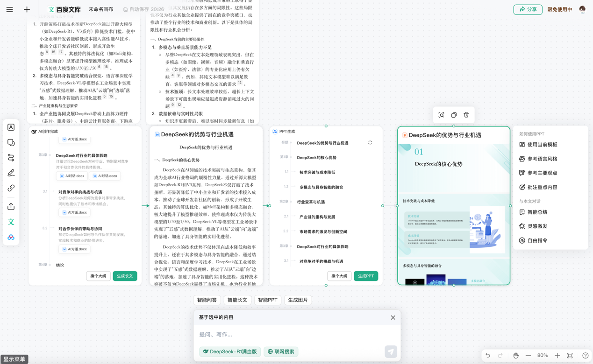Choose 参考语言风格 from the PPT menu
Viewport: 593px width, 364px height.
538,159
